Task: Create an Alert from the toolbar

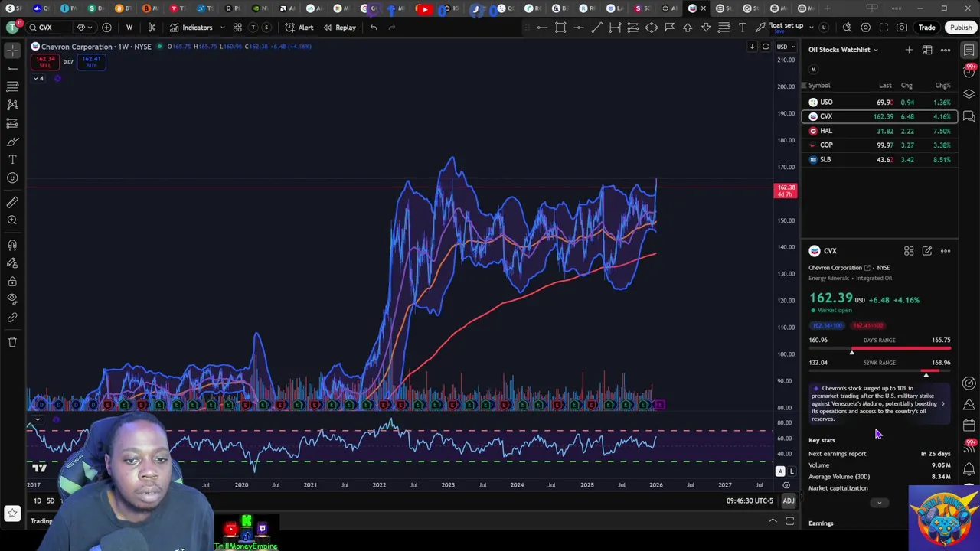Action: point(299,28)
